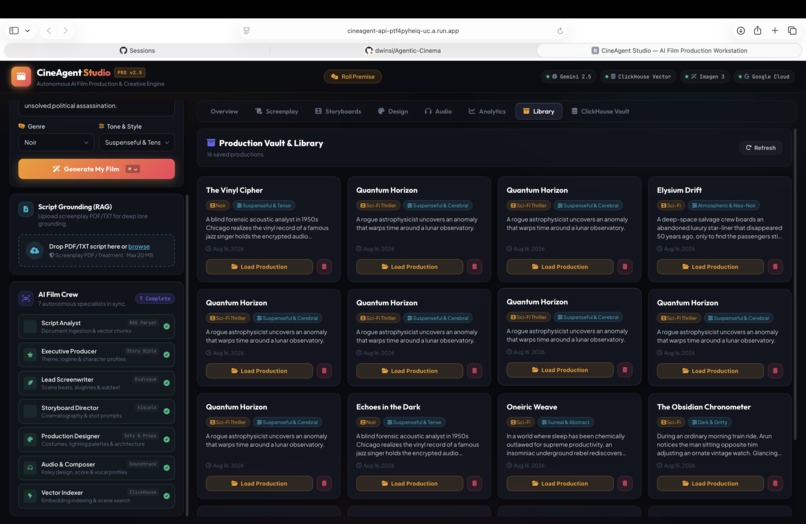Open the Design tab
Image resolution: width=806 pixels, height=524 pixels.
pos(393,111)
